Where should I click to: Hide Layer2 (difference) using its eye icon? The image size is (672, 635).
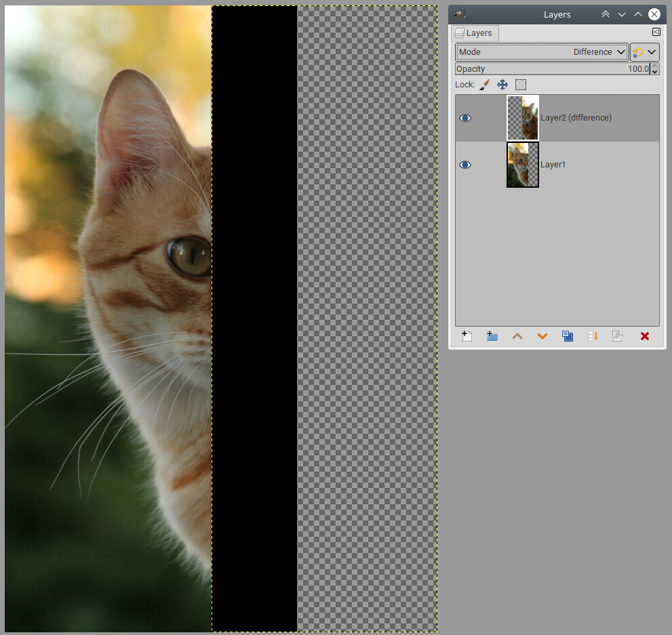tap(465, 118)
